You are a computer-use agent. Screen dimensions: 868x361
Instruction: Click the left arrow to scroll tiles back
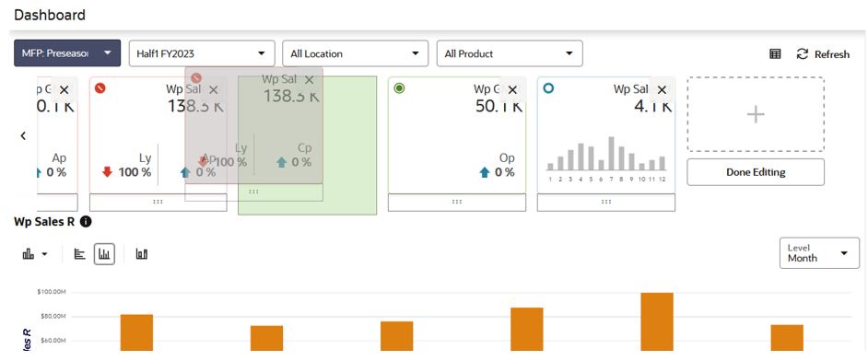pos(23,135)
